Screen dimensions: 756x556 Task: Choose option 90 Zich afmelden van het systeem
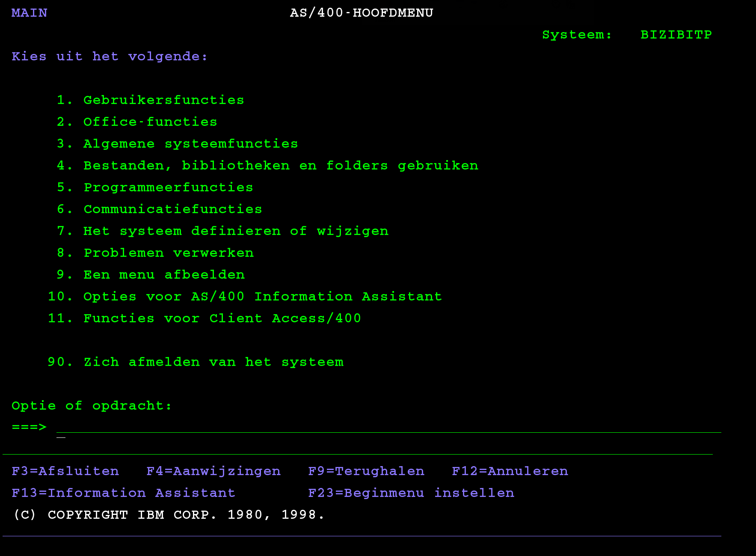point(213,362)
